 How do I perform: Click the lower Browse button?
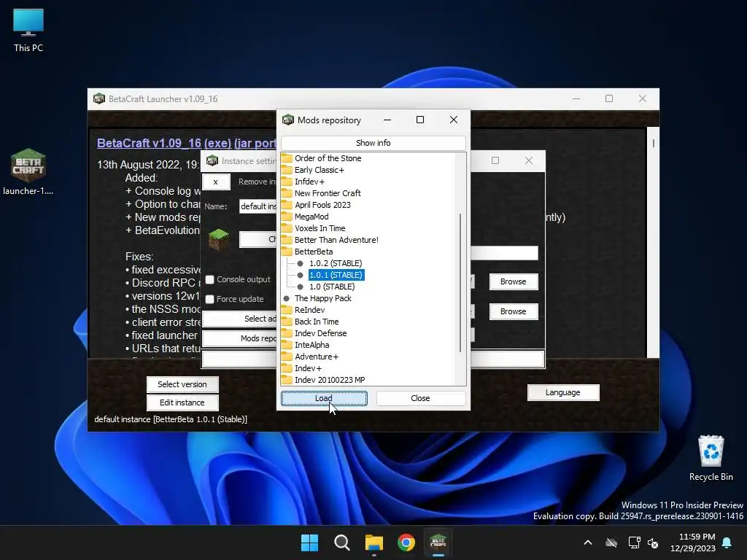[x=513, y=311]
